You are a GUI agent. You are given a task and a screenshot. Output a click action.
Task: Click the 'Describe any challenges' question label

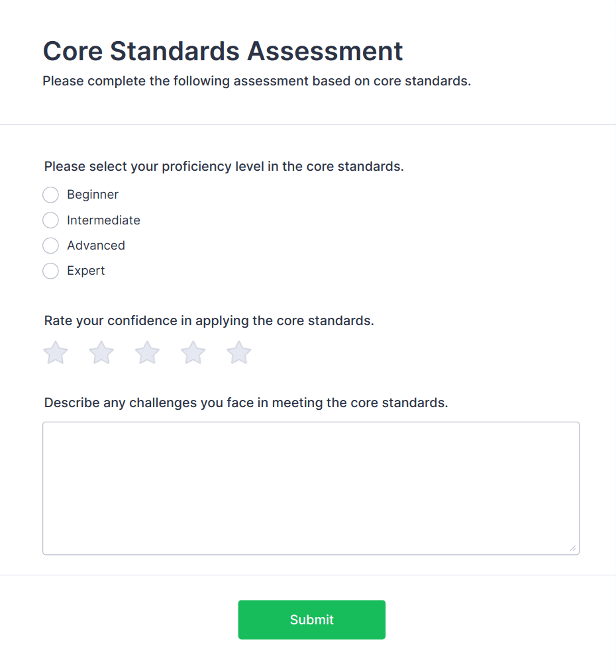coord(246,403)
